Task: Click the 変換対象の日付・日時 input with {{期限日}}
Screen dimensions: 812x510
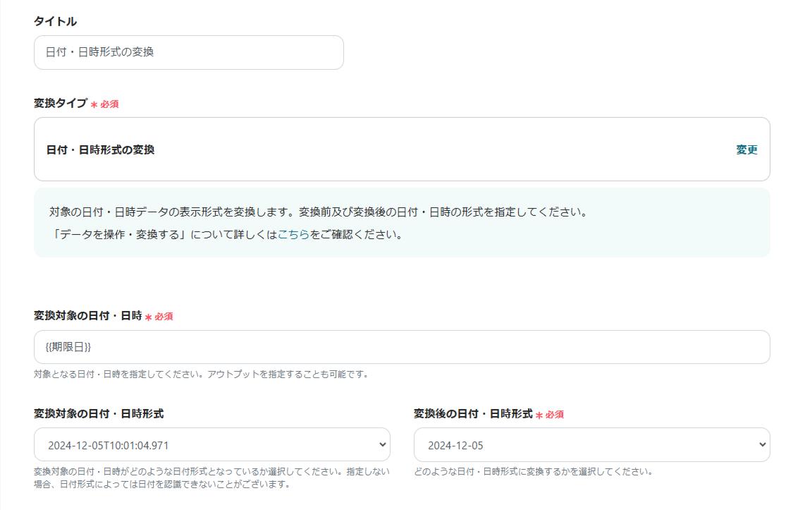Action: click(402, 347)
